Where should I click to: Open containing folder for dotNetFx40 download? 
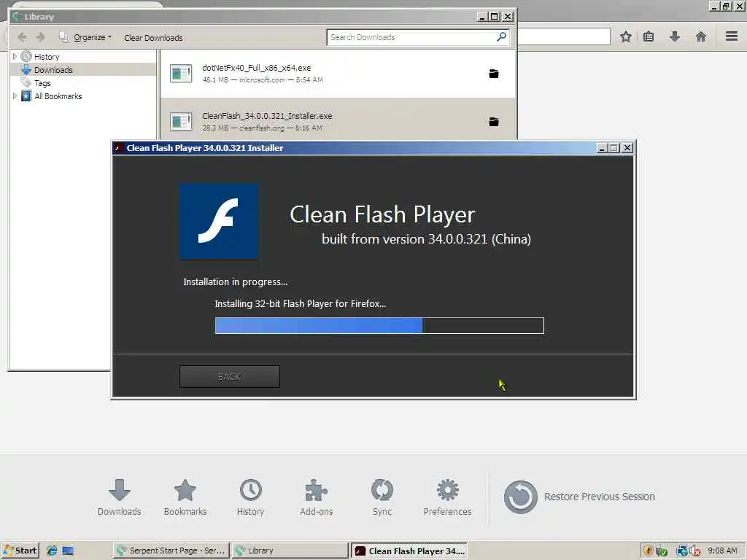pos(494,74)
